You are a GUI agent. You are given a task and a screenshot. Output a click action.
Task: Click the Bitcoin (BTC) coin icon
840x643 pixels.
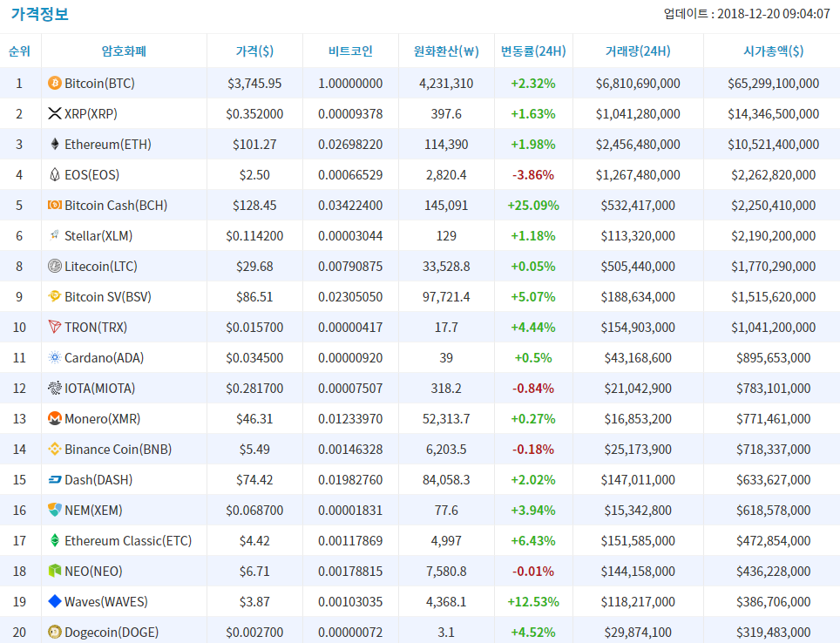tap(55, 83)
